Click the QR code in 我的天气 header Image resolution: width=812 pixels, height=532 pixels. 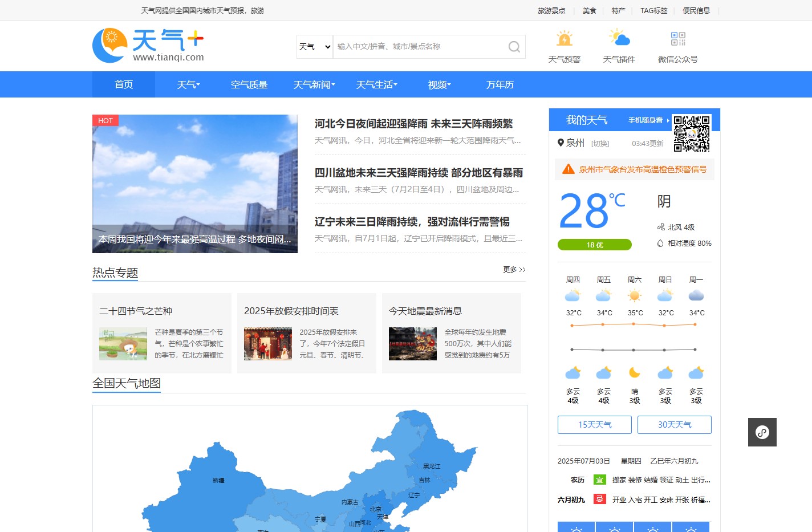[692, 133]
